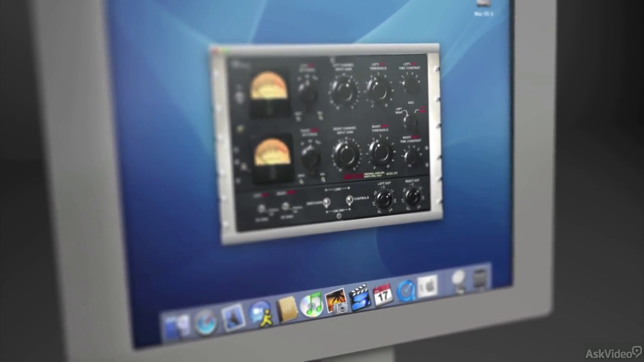Launch Safari from the Dock

point(205,322)
